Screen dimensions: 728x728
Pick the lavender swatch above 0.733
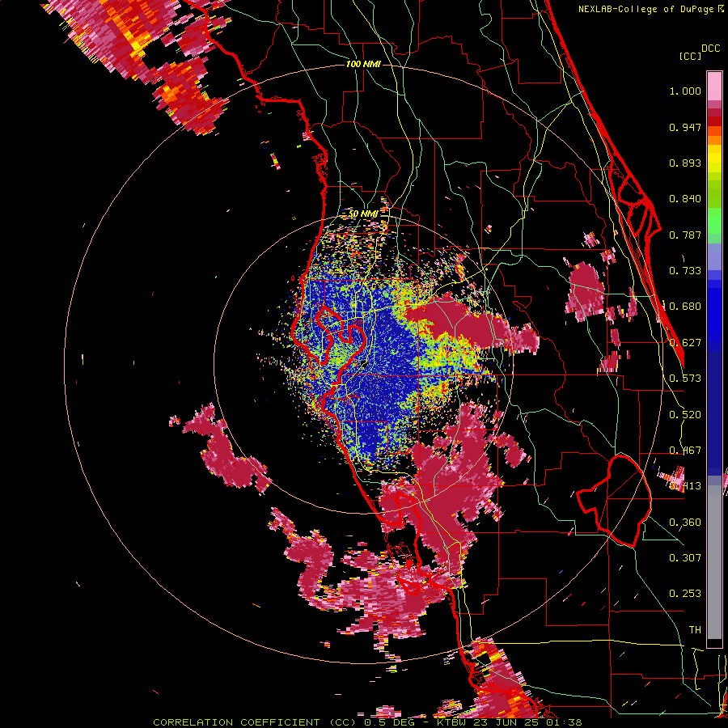point(714,256)
